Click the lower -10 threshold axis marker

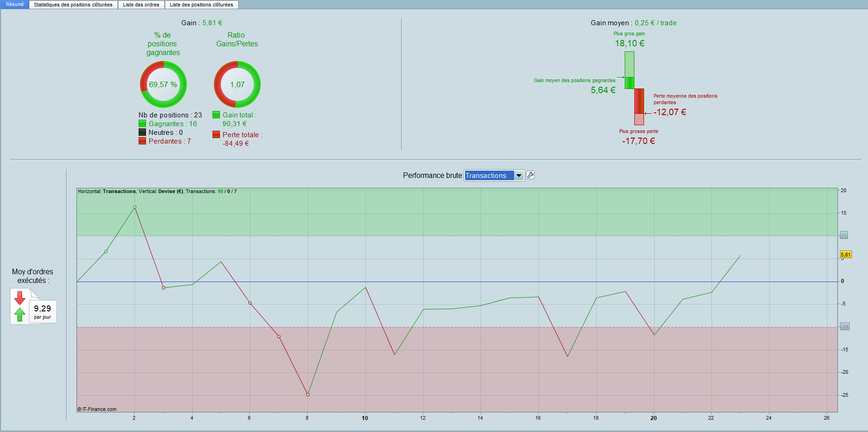click(x=845, y=327)
